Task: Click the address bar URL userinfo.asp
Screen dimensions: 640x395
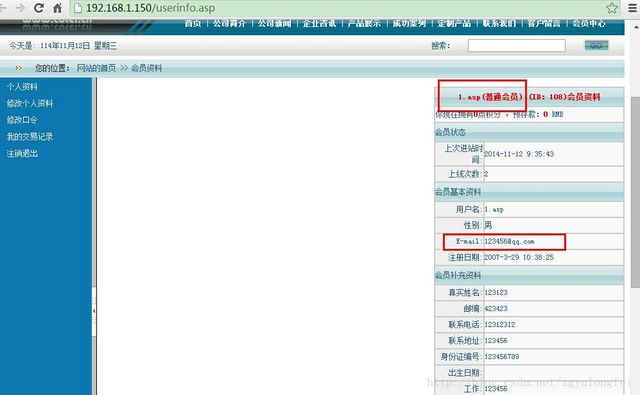Action: coord(151,8)
